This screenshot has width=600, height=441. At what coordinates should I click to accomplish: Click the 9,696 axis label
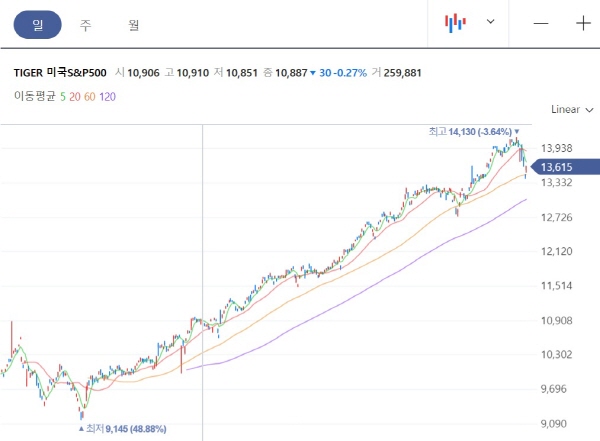553,389
